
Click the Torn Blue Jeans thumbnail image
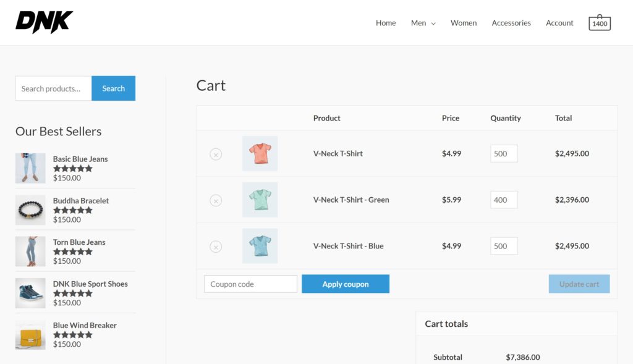coord(30,252)
